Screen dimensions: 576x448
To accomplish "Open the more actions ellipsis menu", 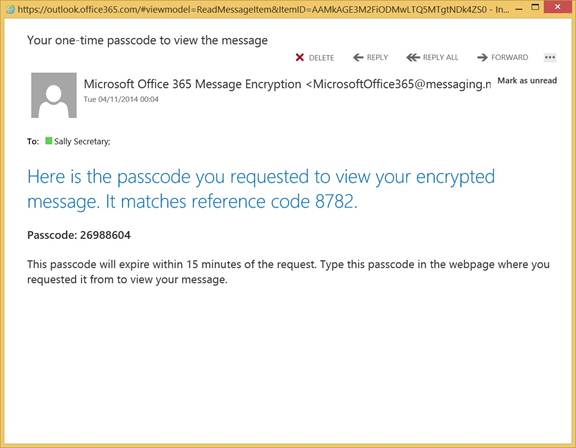I will pos(550,57).
